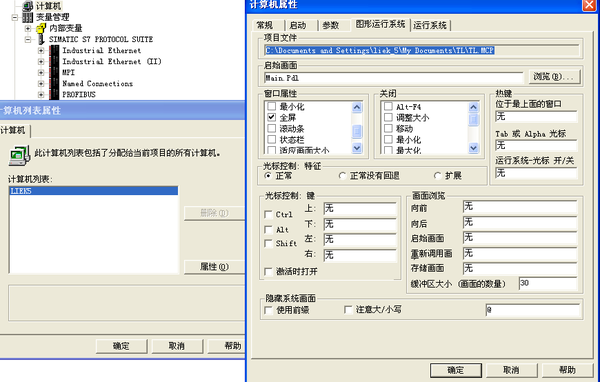The width and height of the screenshot is (600, 382).
Task: Click the 存储画面 hotkey field
Action: 520,268
